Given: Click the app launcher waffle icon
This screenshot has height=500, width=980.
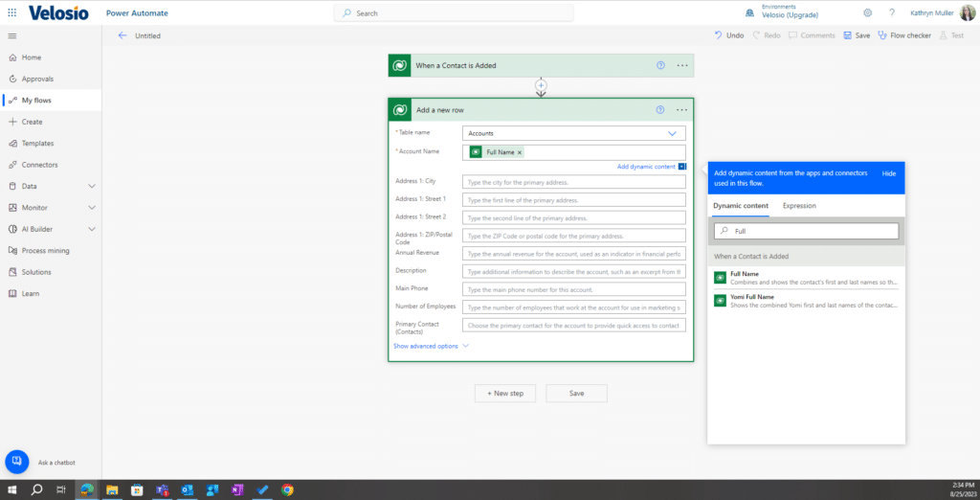Looking at the screenshot, I should coord(11,12).
